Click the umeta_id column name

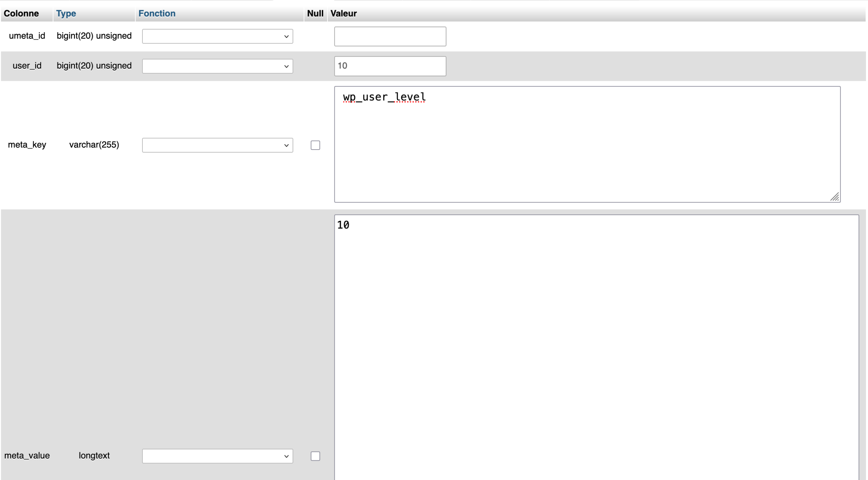pyautogui.click(x=27, y=36)
